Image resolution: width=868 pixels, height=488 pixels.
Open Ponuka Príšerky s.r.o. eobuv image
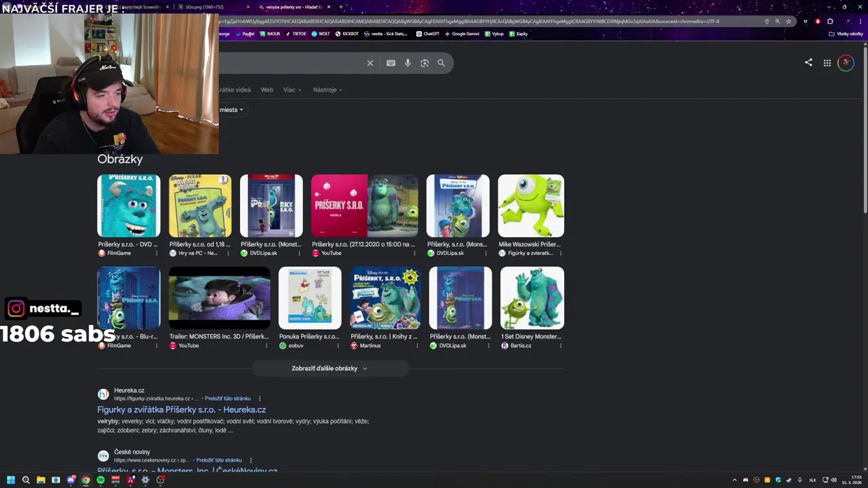pyautogui.click(x=310, y=298)
